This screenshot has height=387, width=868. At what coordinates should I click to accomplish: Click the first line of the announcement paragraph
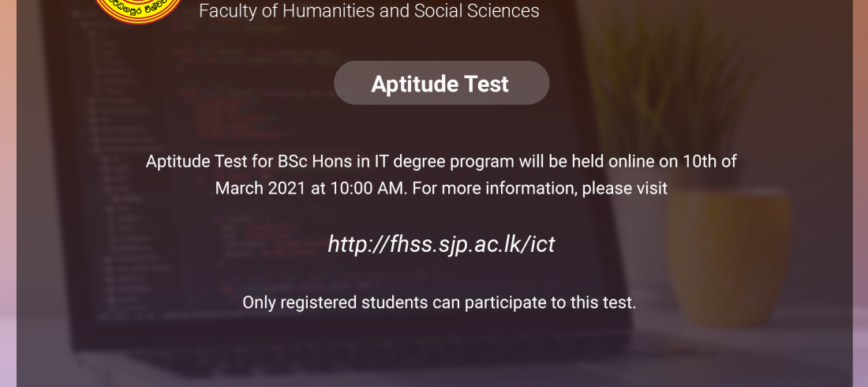(441, 162)
